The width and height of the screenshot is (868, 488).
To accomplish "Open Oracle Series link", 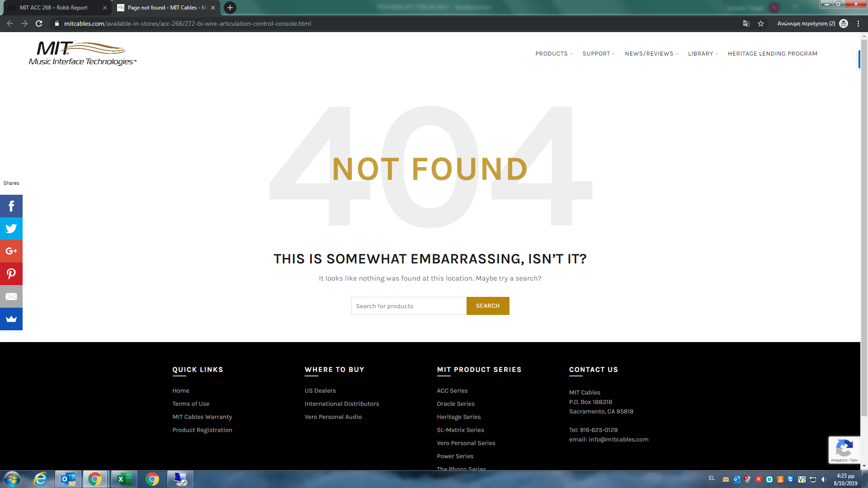I will coord(456,404).
